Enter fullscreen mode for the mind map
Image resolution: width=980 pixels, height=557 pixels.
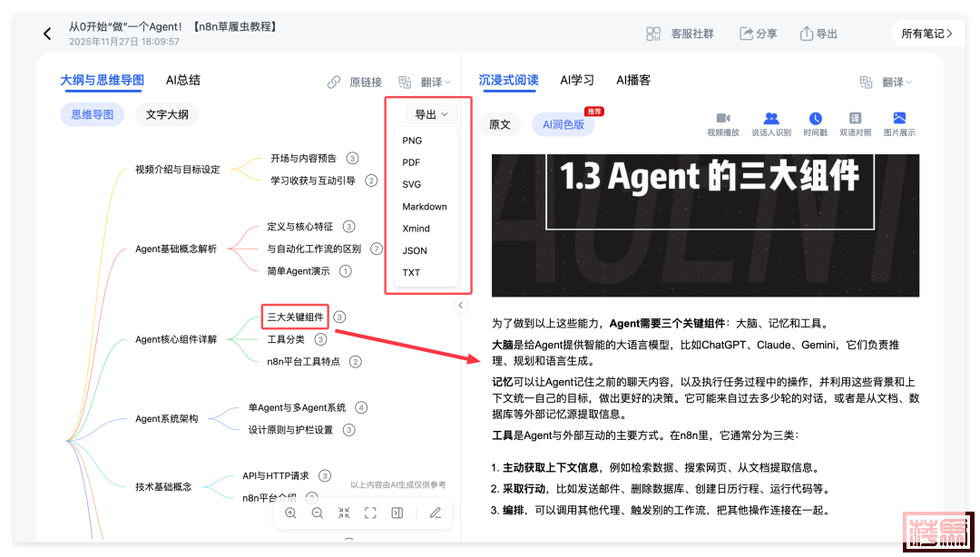(370, 513)
